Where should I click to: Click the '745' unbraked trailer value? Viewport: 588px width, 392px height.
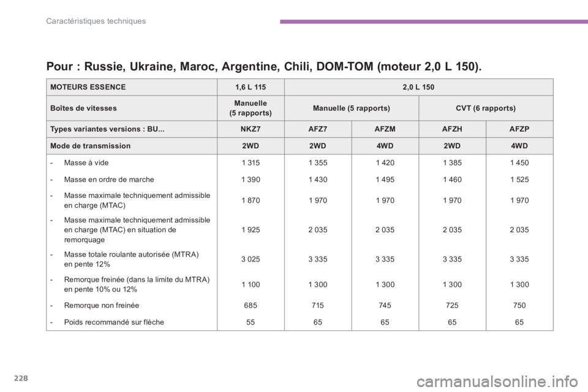tap(385, 306)
